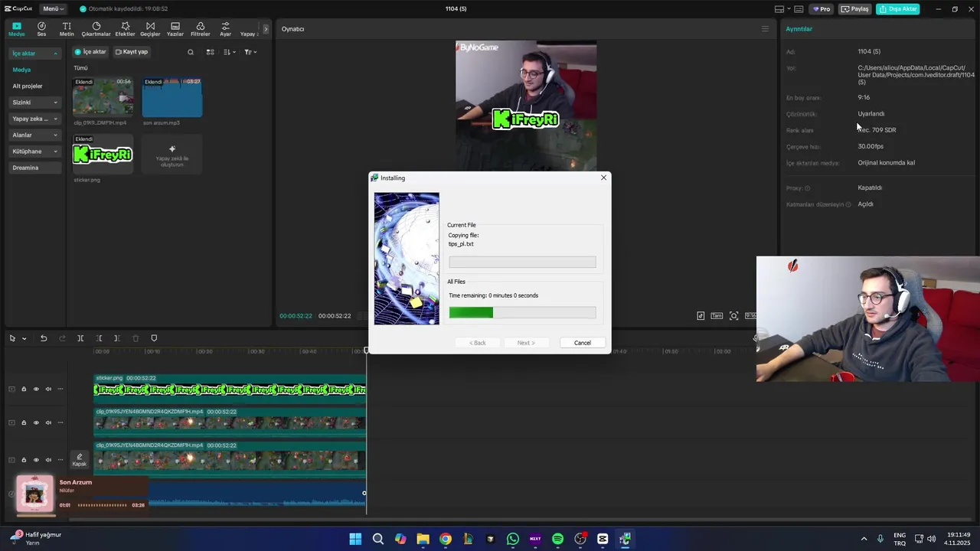Click the green İçe aktar import button

pos(90,52)
